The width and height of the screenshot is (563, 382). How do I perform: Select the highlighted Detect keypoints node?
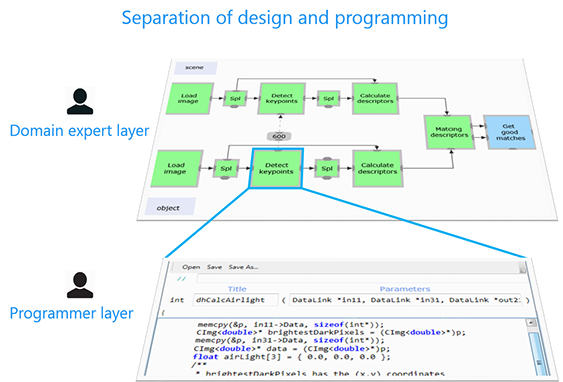[276, 168]
